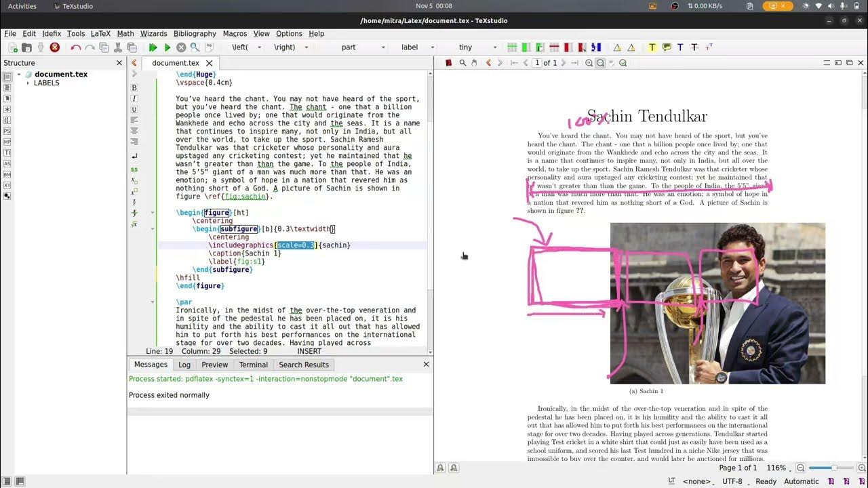The height and width of the screenshot is (488, 868).
Task: Switch to the Search Results tab
Action: (304, 365)
